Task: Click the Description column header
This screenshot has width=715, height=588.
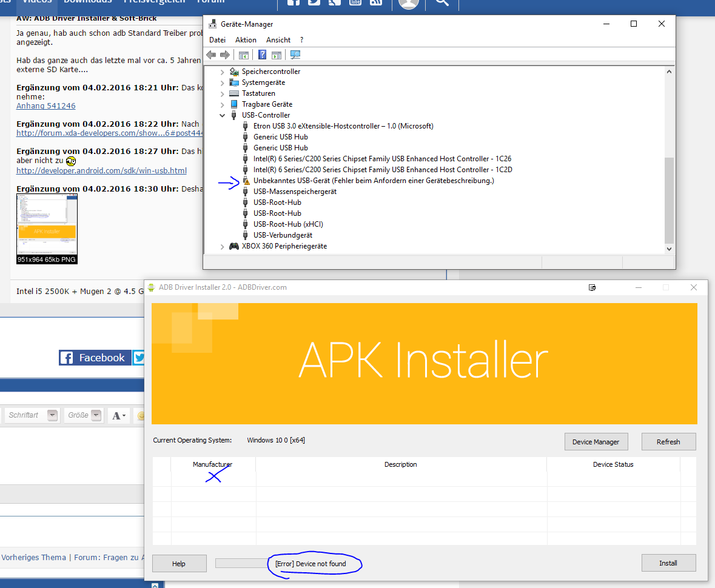Action: (400, 464)
